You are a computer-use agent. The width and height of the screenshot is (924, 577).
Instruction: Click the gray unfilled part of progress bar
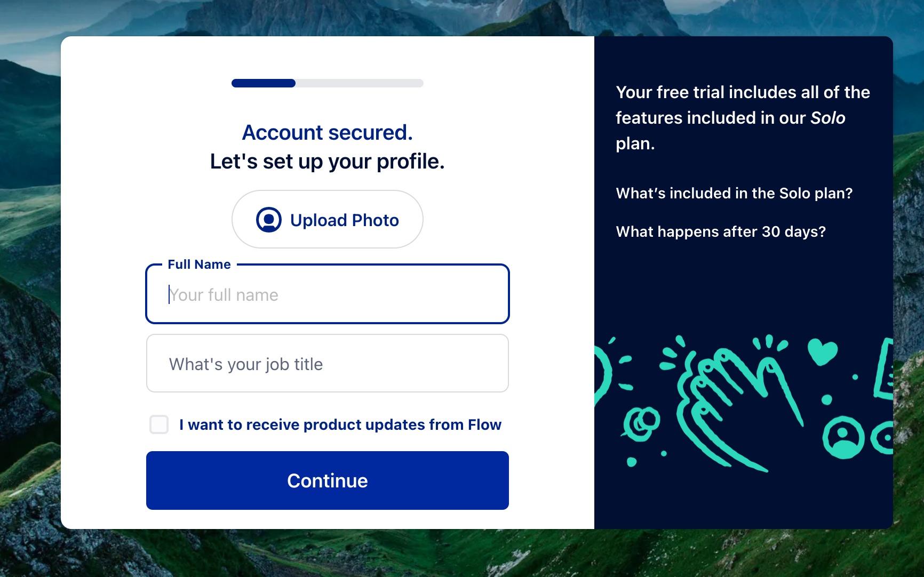[360, 83]
